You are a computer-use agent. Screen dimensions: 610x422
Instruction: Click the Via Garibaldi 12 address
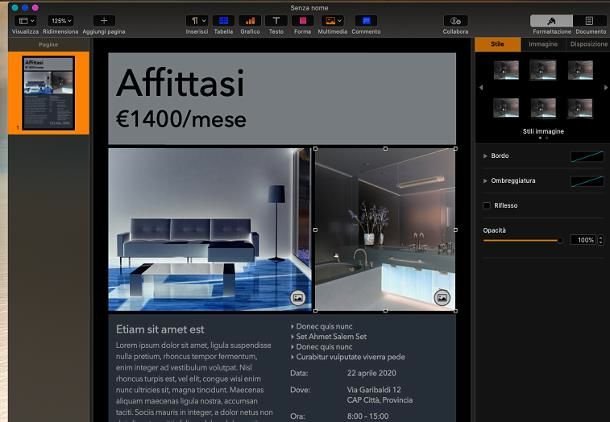[374, 390]
